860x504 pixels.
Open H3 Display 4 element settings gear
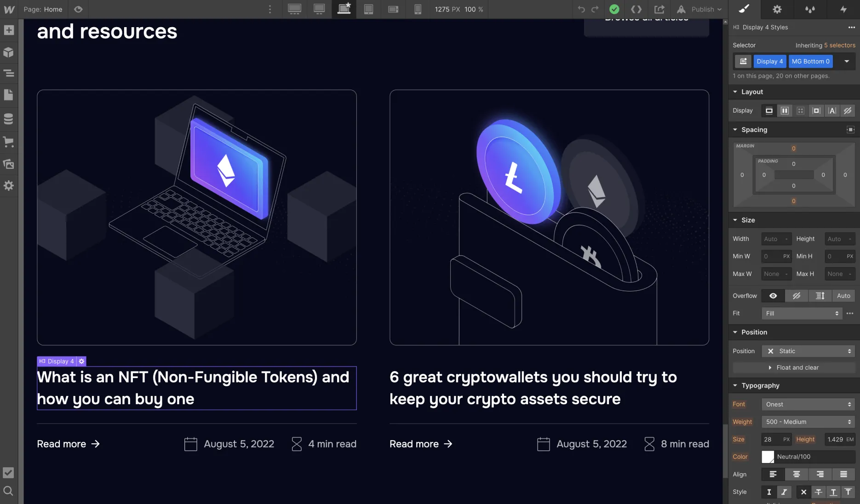pos(81,361)
